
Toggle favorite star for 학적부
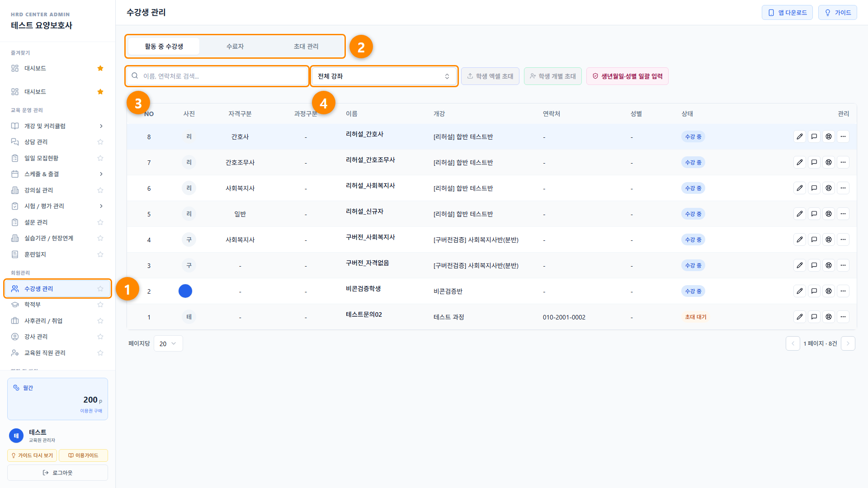[x=100, y=305]
